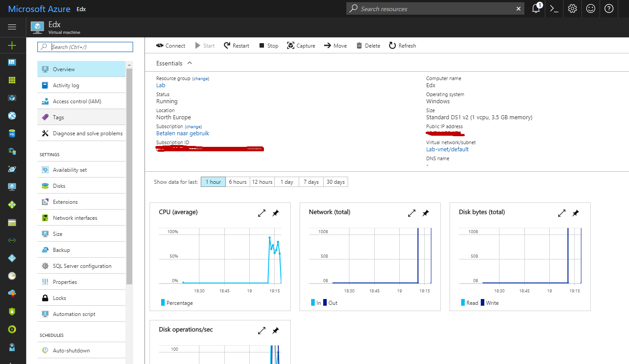Screen dimensions: 629x364
Task: Pin the Network total chart
Action: [x=426, y=213]
